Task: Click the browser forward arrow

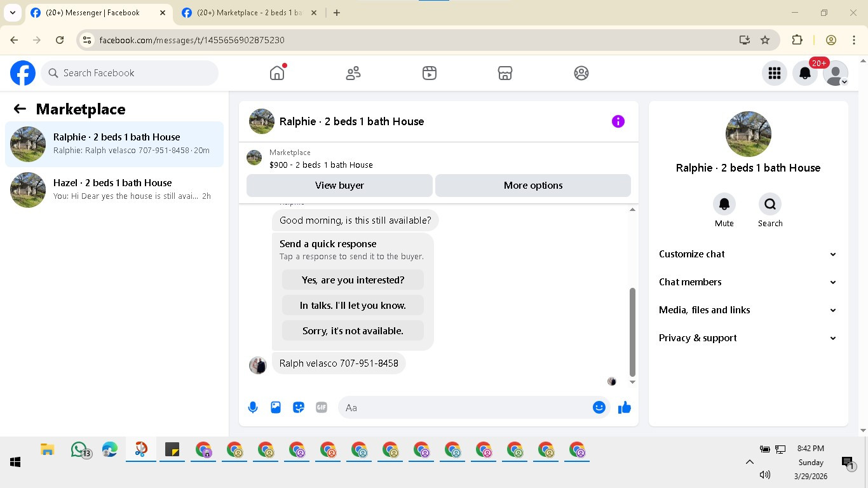Action: click(x=37, y=40)
